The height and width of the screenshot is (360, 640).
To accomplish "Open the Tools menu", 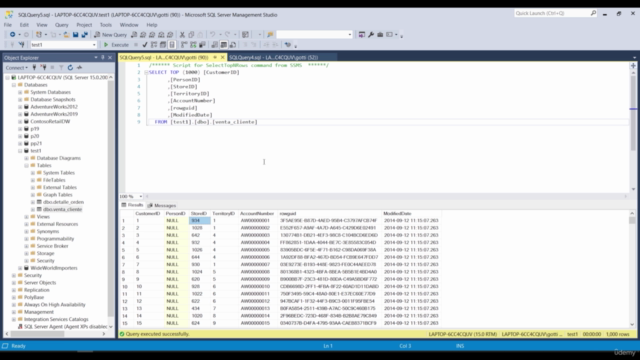I will pyautogui.click(x=106, y=25).
